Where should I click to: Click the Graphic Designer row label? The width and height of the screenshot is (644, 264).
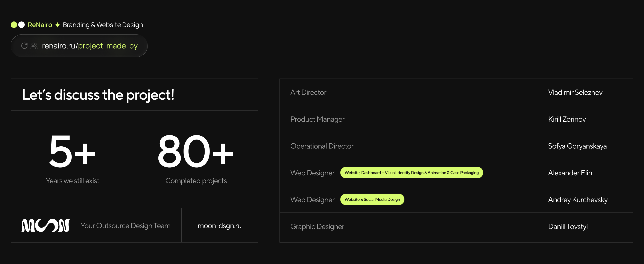pyautogui.click(x=317, y=226)
